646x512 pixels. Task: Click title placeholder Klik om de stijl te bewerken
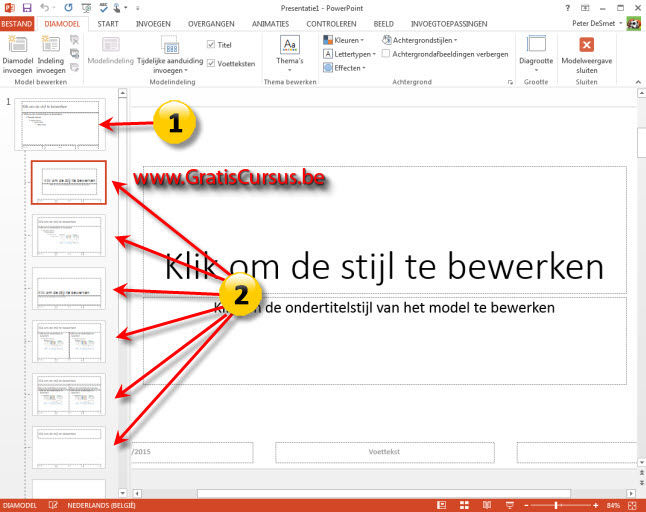point(384,230)
